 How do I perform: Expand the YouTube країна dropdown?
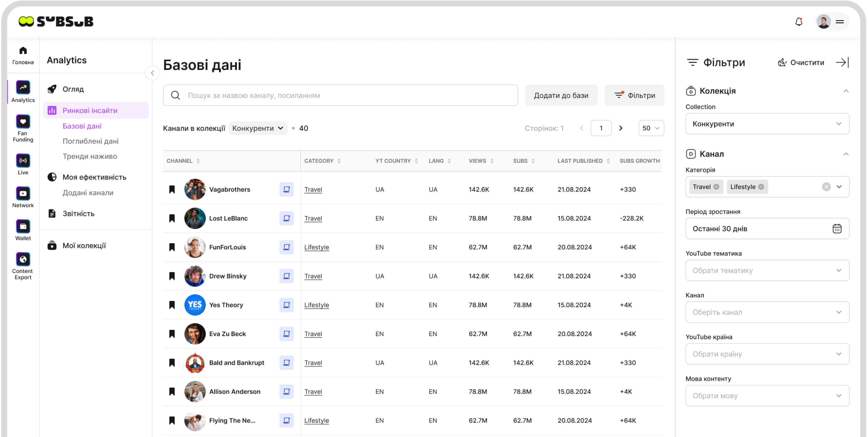point(767,354)
